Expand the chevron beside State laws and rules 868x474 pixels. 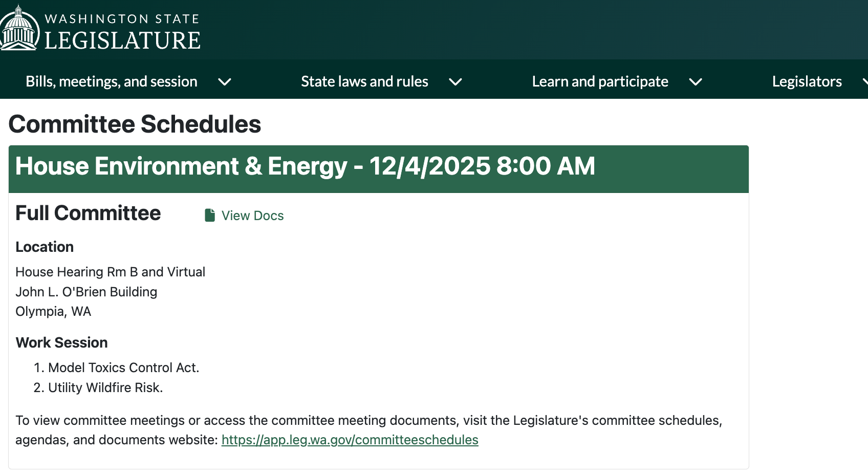455,82
